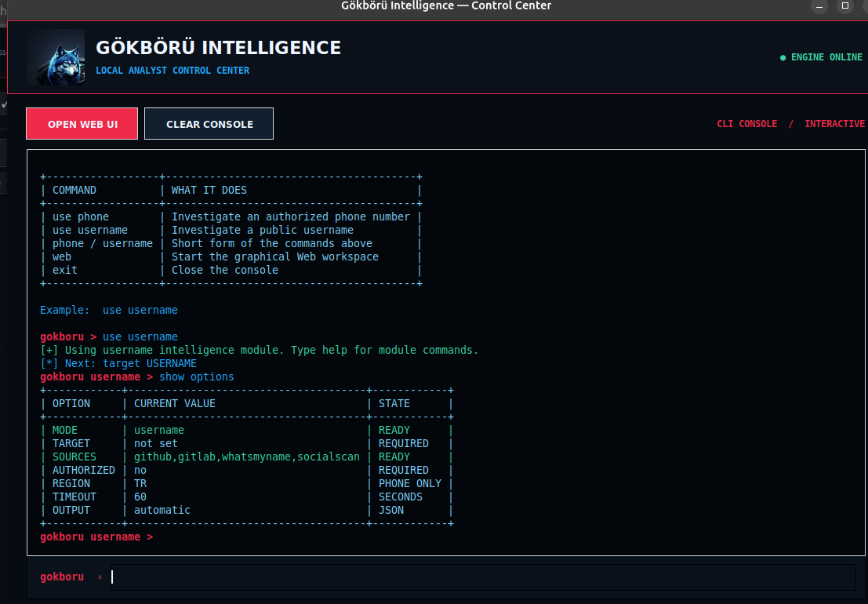Image resolution: width=868 pixels, height=604 pixels.
Task: Click the MODE option cell
Action: tap(65, 430)
